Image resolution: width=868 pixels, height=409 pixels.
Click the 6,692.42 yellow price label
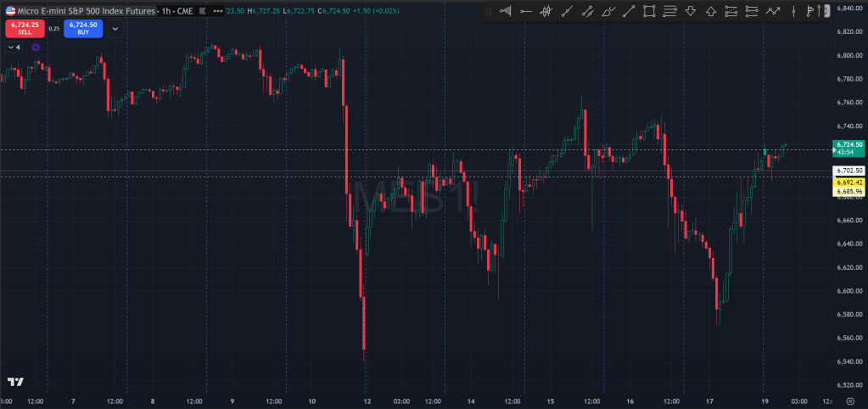click(x=848, y=182)
